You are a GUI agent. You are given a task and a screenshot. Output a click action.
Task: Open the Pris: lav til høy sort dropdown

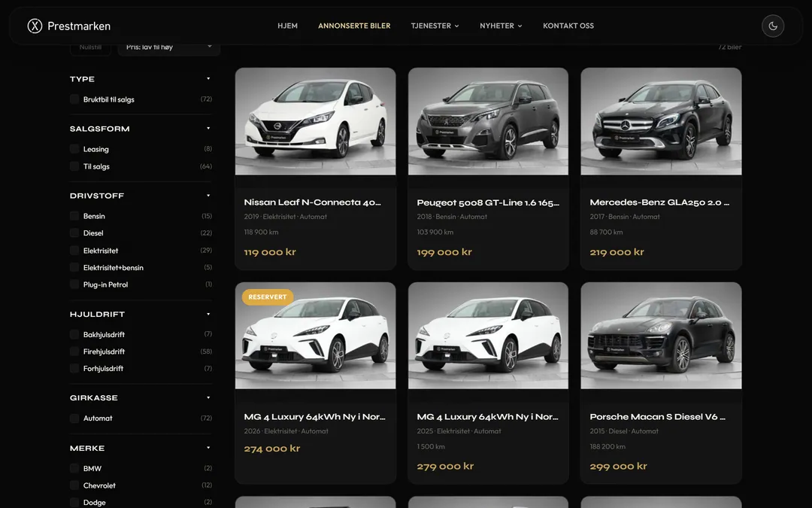pos(169,47)
